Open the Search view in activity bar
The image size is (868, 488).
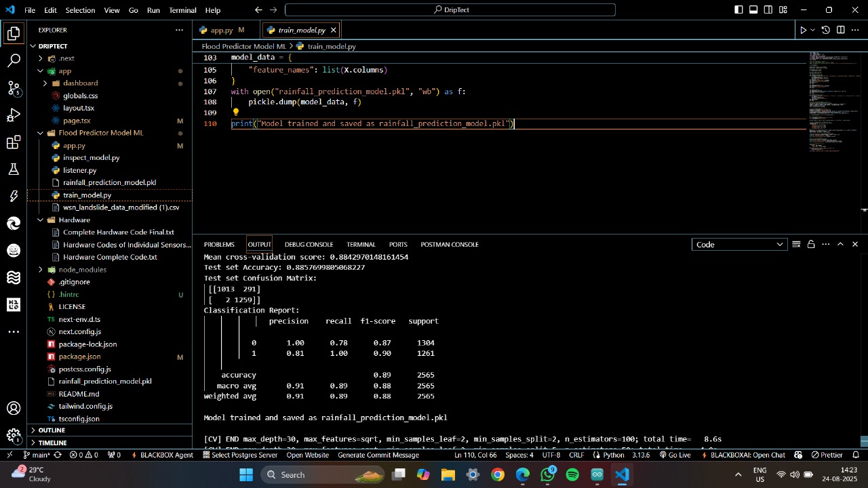click(x=14, y=61)
